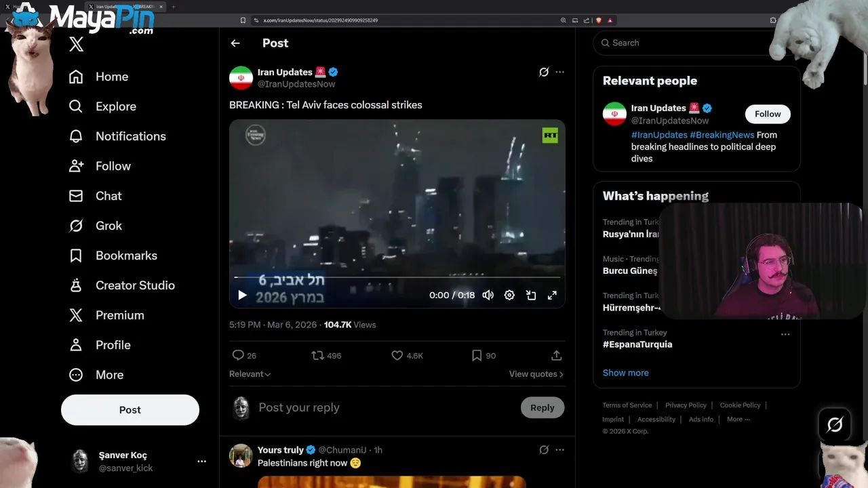This screenshot has height=488, width=868.
Task: Seek on the video progress bar
Action: point(397,277)
